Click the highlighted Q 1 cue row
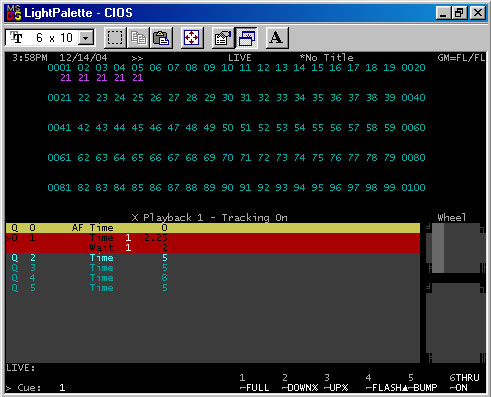 tap(212, 243)
